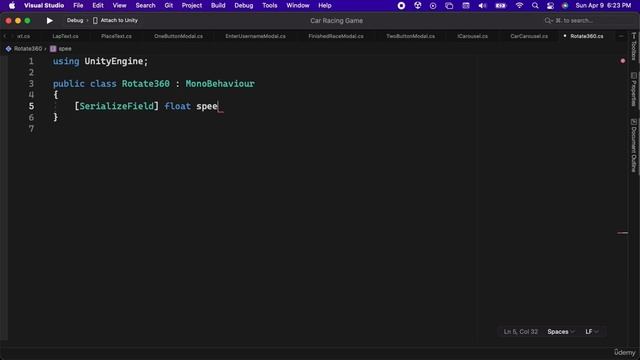Open the Project menu
Screen dimensions: 640x360
pos(191,6)
